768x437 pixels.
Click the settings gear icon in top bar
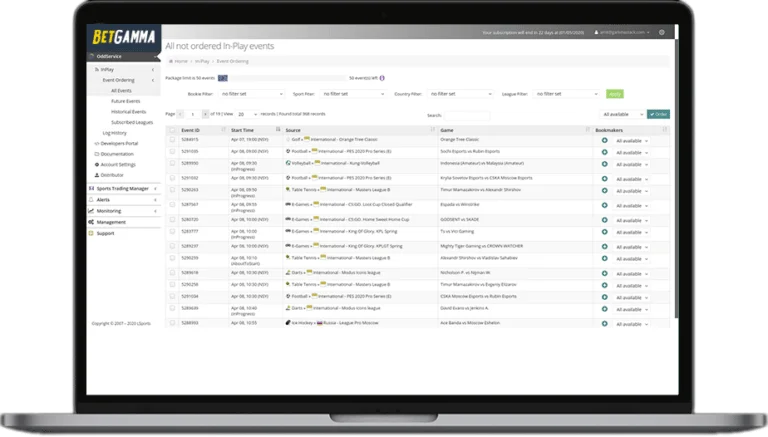click(x=662, y=32)
